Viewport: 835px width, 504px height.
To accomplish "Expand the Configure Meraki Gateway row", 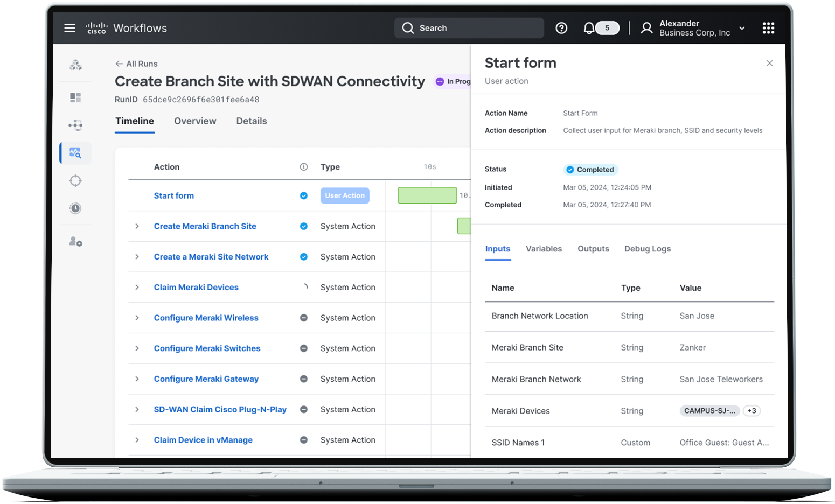I will [x=136, y=379].
